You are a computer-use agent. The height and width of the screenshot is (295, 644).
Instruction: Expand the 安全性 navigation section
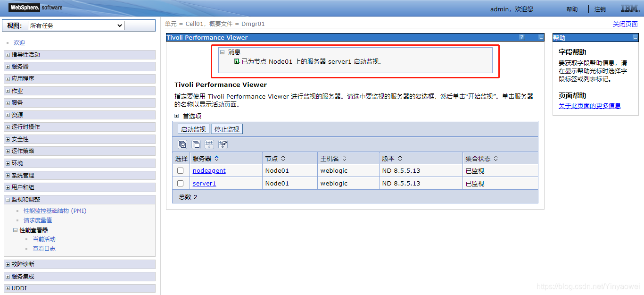pyautogui.click(x=8, y=139)
